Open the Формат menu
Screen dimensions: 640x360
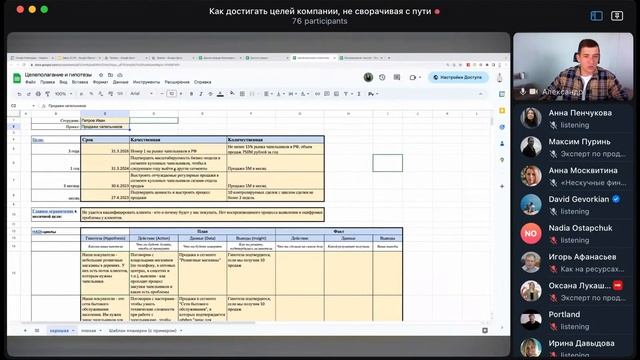(x=100, y=82)
